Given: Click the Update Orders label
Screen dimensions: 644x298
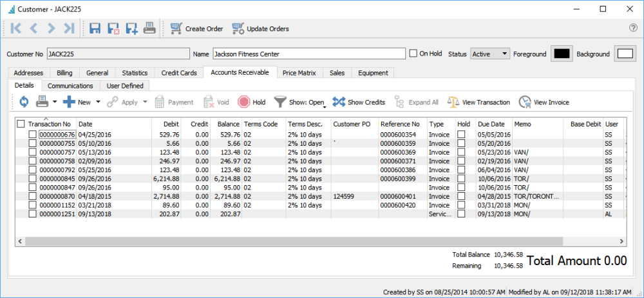Looking at the screenshot, I should (x=268, y=29).
